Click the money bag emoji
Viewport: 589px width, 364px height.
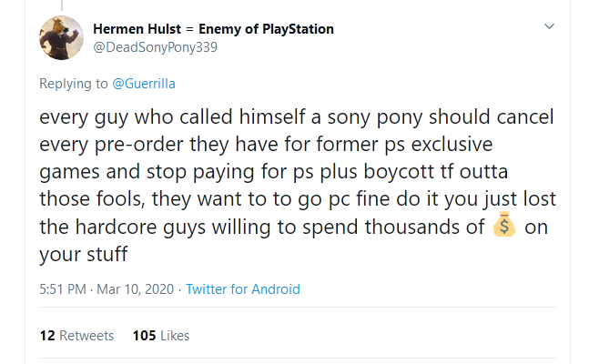point(503,227)
